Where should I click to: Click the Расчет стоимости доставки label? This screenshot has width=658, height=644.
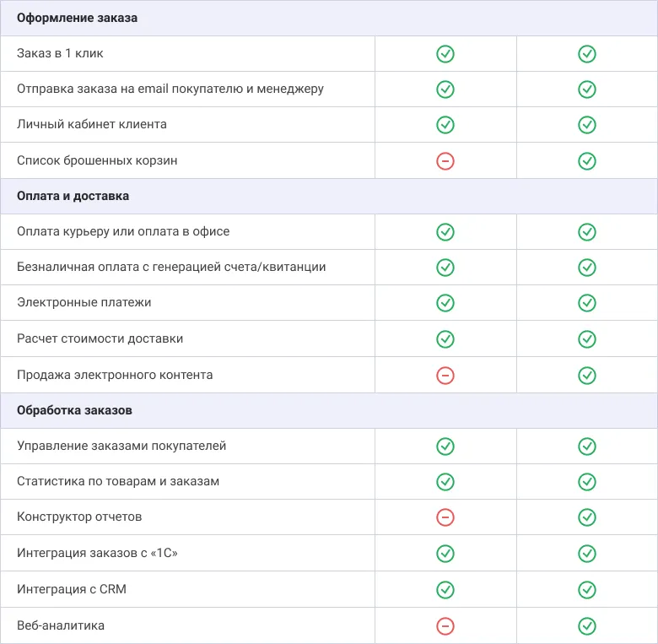pyautogui.click(x=100, y=338)
